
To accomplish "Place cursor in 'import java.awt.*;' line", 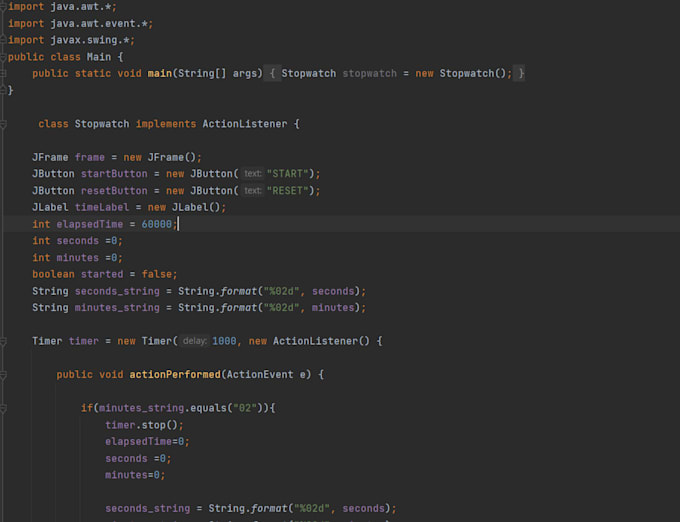I will (x=62, y=7).
